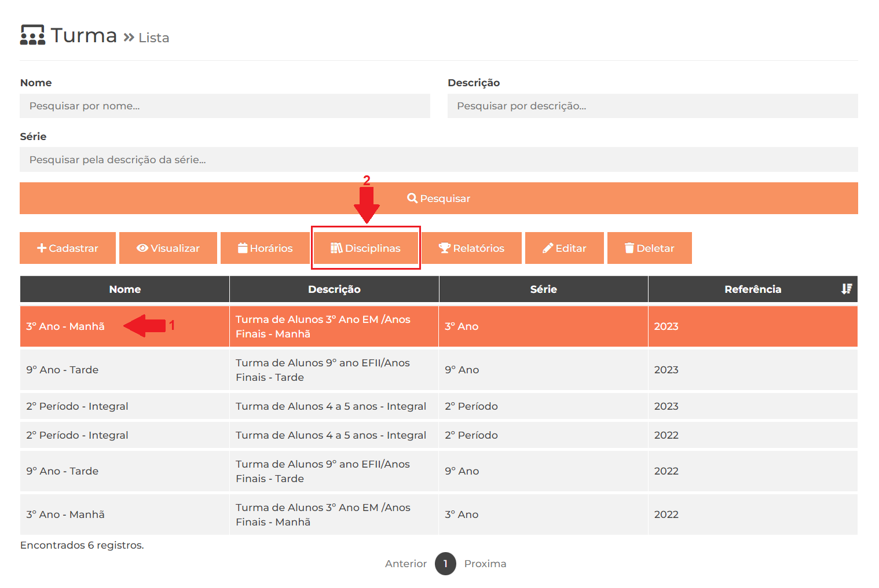The width and height of the screenshot is (879, 588).
Task: Go to Proxima page
Action: tap(485, 564)
